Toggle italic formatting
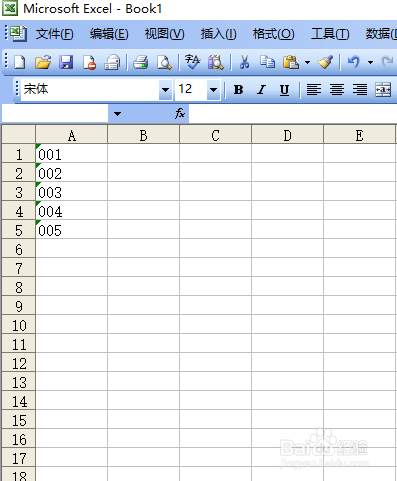 coord(261,90)
